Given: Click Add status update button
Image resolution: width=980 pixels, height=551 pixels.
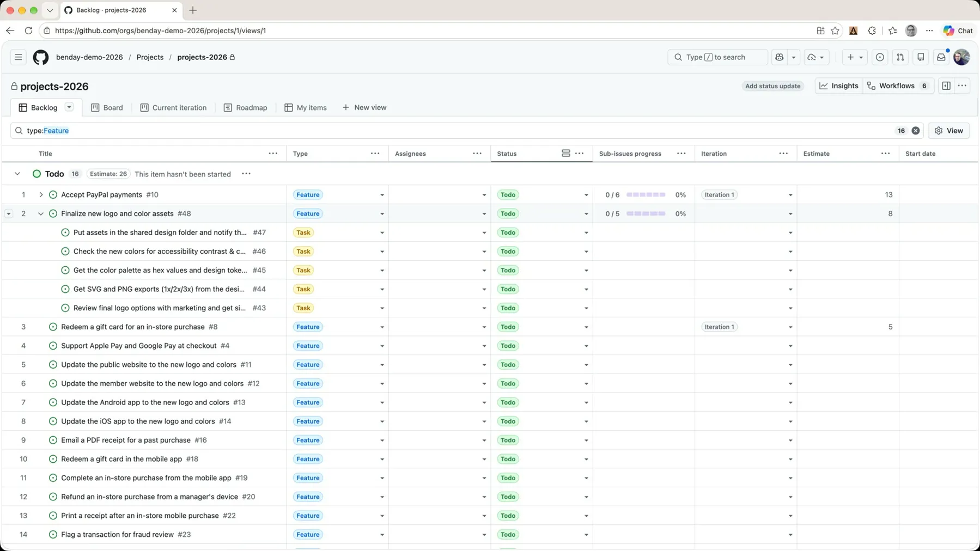Looking at the screenshot, I should click(x=772, y=86).
